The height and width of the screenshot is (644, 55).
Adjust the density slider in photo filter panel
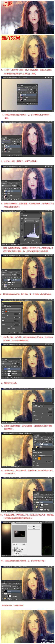[x=38, y=464]
